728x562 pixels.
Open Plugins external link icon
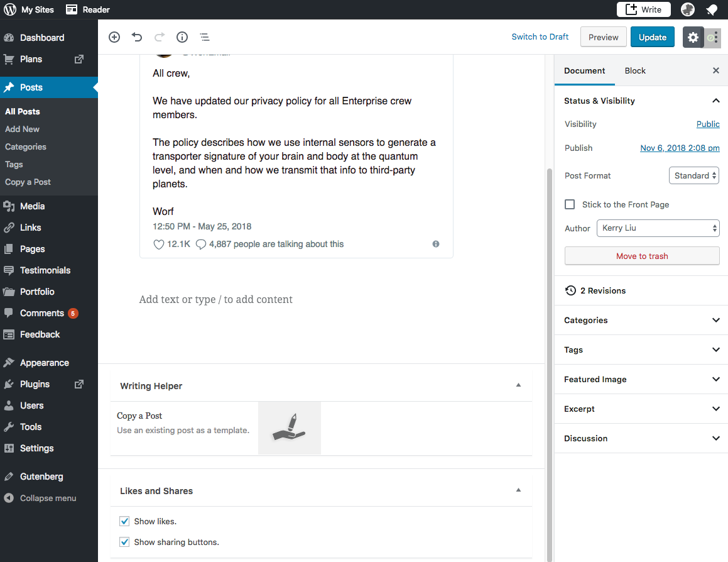[x=79, y=384]
